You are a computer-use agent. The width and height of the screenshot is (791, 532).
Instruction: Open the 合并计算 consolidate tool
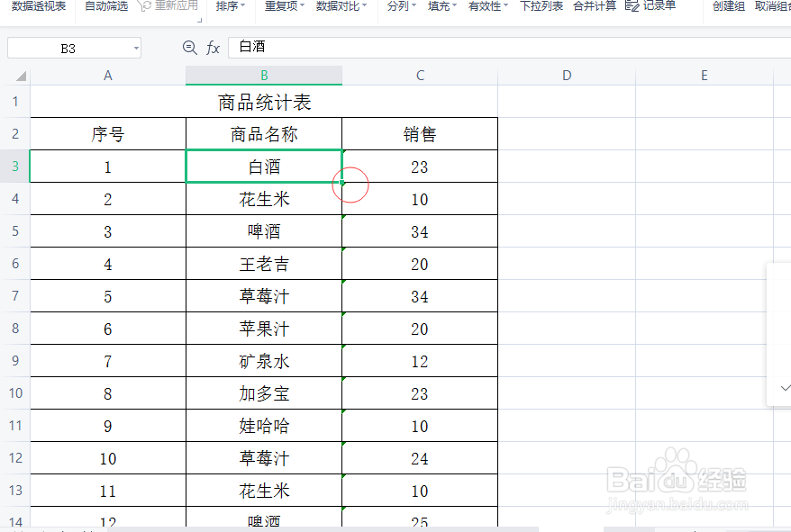pyautogui.click(x=595, y=6)
